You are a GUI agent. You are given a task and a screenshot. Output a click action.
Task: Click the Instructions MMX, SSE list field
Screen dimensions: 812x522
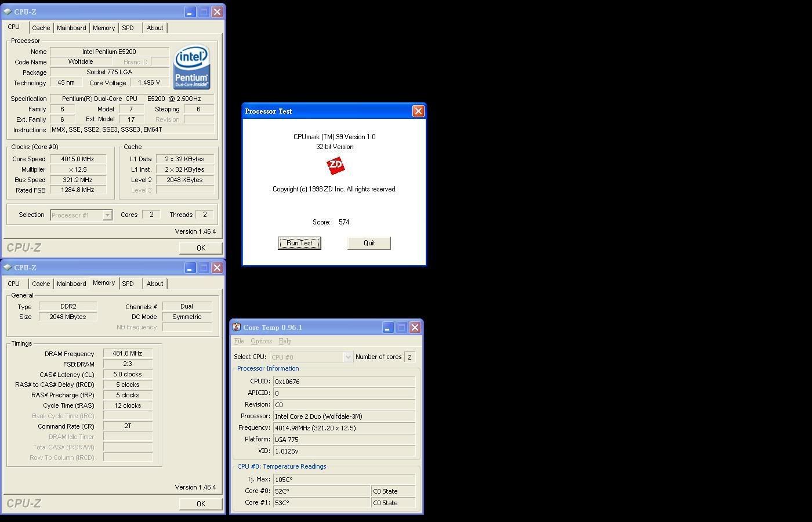[132, 129]
